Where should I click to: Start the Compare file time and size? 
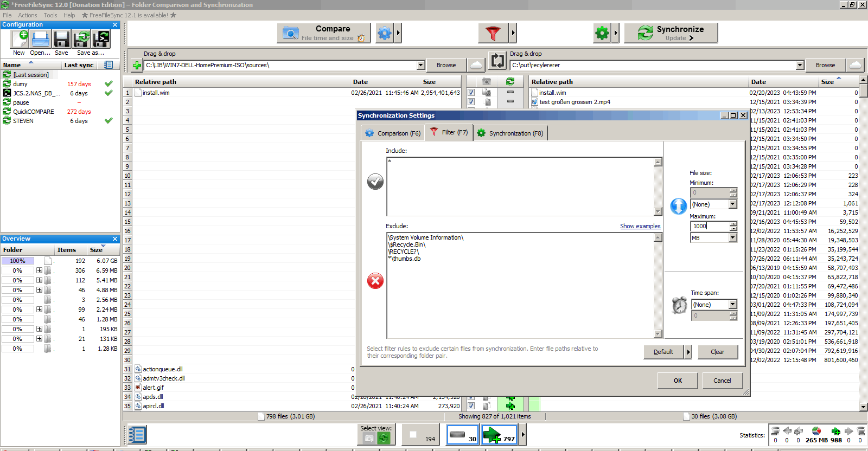(324, 33)
